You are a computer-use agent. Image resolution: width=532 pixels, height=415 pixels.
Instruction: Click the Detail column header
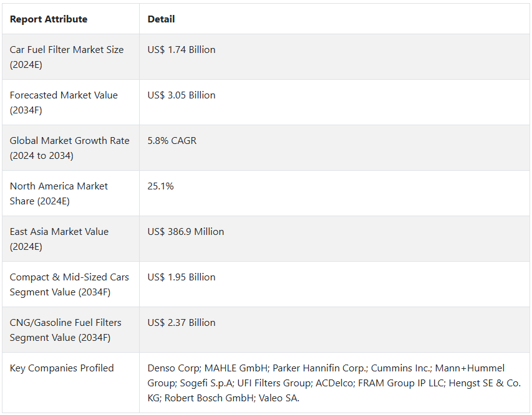pos(161,19)
